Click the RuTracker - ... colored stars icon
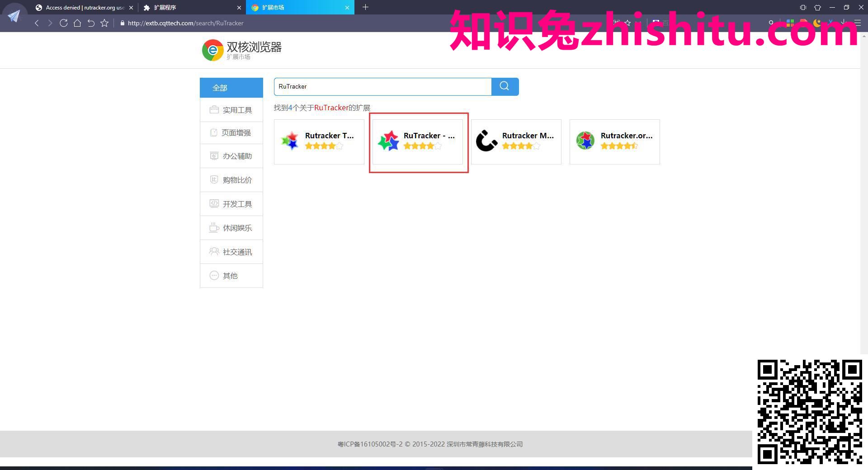The width and height of the screenshot is (868, 470). (x=388, y=141)
